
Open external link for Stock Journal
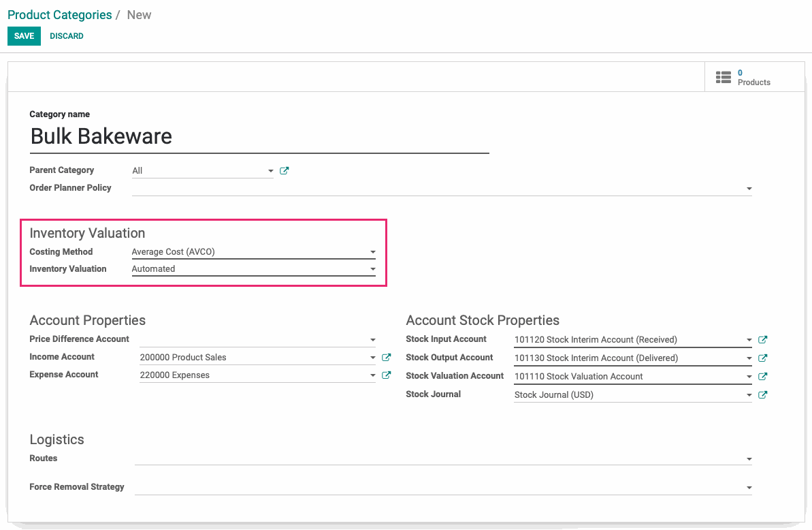click(x=762, y=395)
